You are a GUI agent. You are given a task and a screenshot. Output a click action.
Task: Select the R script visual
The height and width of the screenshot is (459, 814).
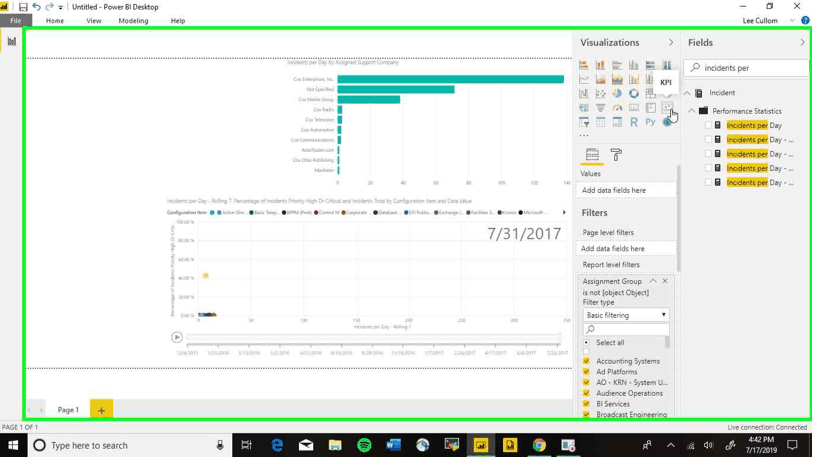tap(634, 123)
